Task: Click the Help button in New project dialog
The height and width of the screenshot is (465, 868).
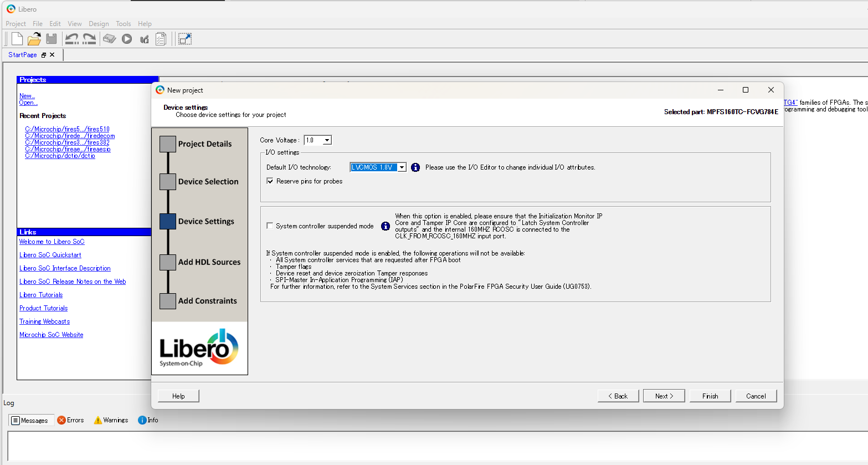Action: point(178,396)
